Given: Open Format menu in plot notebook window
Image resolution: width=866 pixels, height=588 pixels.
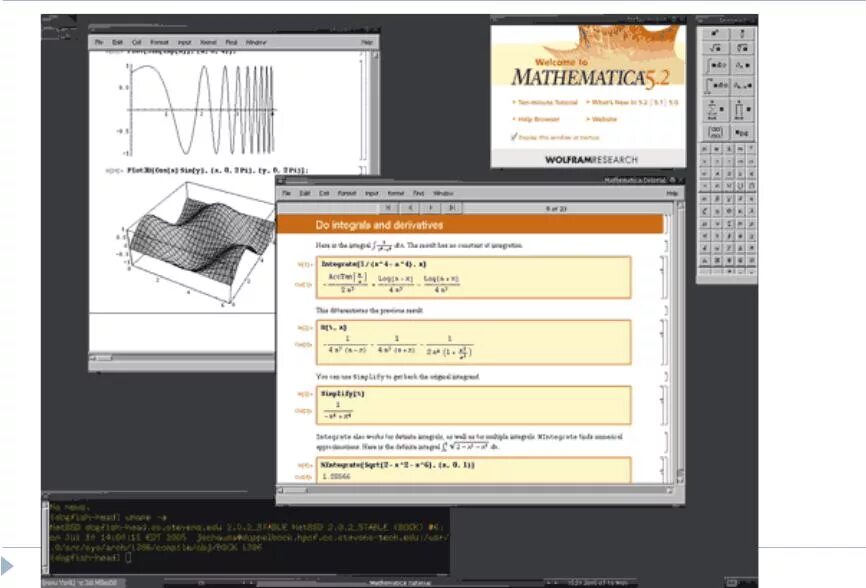Looking at the screenshot, I should point(159,42).
